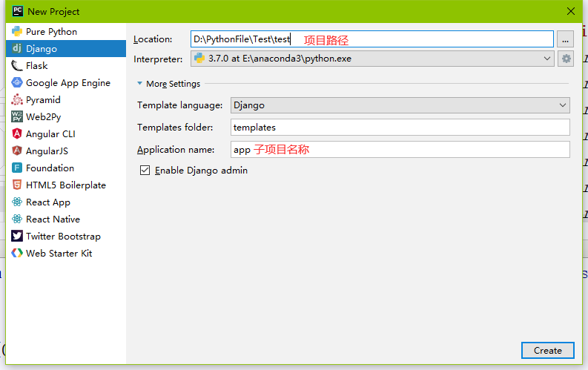Screen dimensions: 588x370
Task: Click the Twitter Bootstrap bird icon
Action: click(x=17, y=236)
